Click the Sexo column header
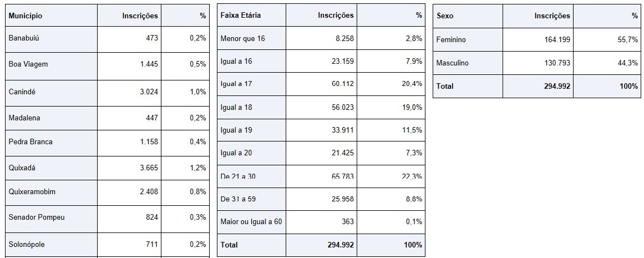The image size is (644, 258). pyautogui.click(x=445, y=16)
